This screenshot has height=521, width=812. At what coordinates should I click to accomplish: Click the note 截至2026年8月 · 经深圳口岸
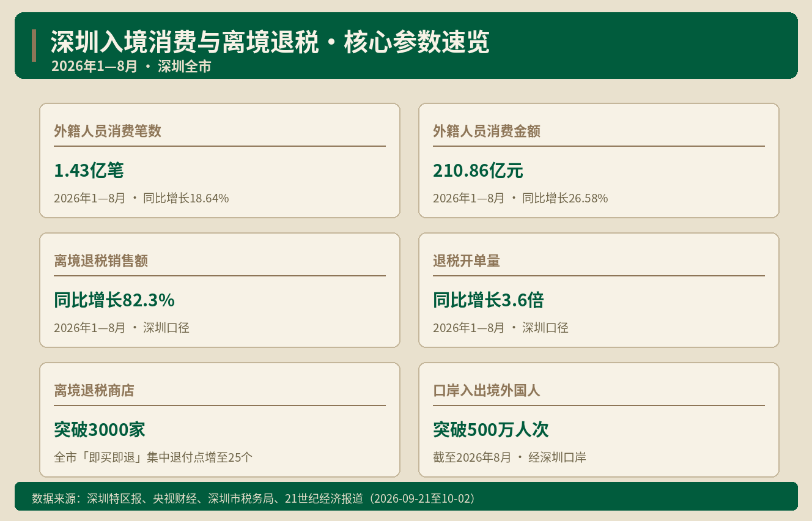tap(510, 457)
